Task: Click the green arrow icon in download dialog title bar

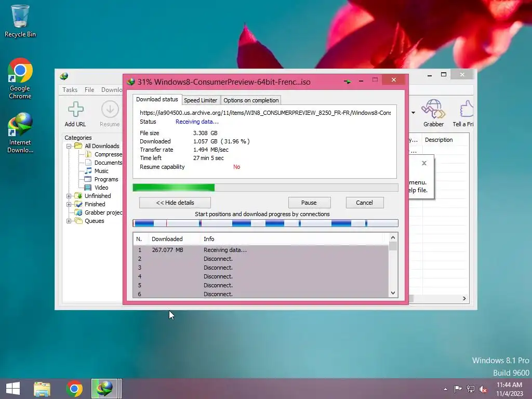Action: [347, 82]
